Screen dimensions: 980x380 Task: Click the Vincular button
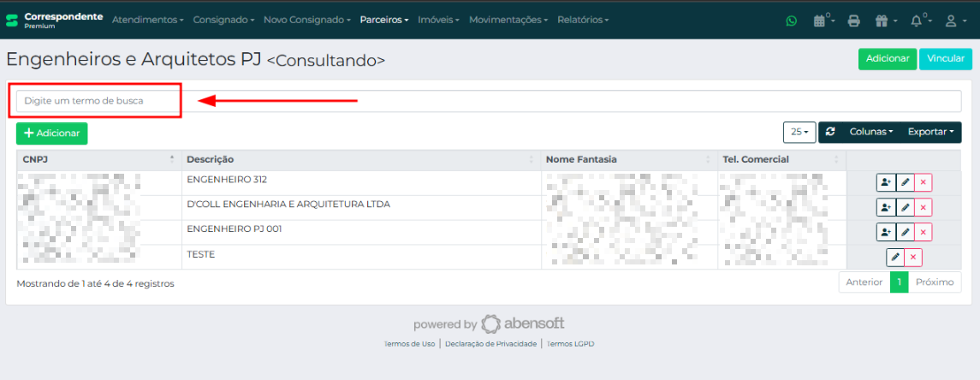coord(946,59)
